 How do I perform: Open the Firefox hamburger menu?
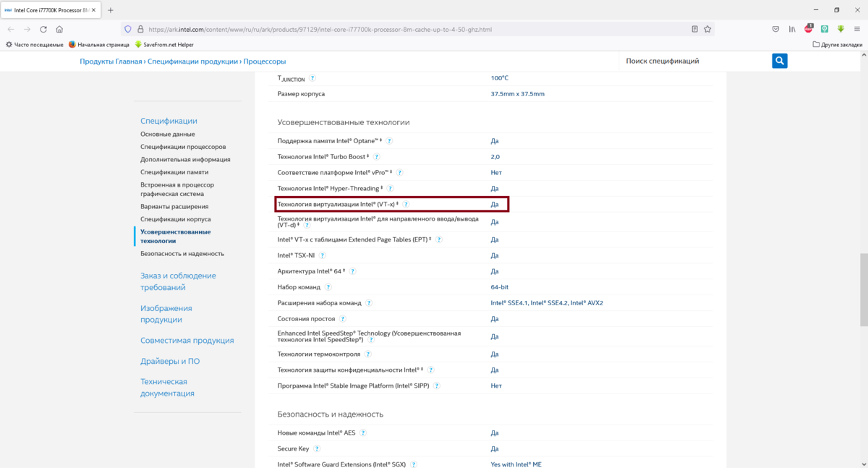[857, 29]
